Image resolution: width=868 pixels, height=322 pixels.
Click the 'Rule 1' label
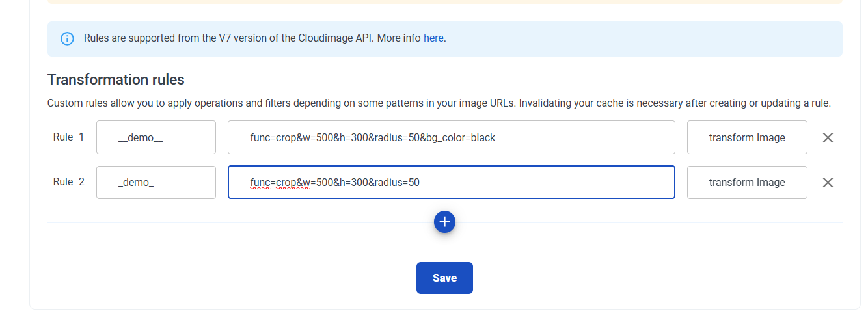point(68,137)
